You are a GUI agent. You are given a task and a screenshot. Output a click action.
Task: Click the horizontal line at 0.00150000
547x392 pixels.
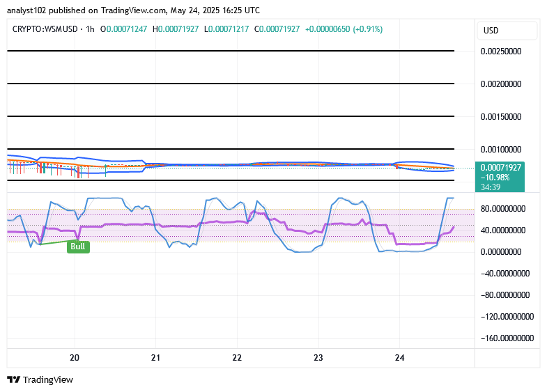(x=231, y=116)
